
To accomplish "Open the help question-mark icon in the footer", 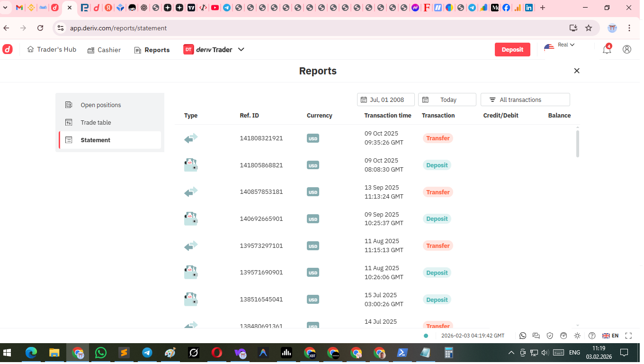I will (x=592, y=336).
